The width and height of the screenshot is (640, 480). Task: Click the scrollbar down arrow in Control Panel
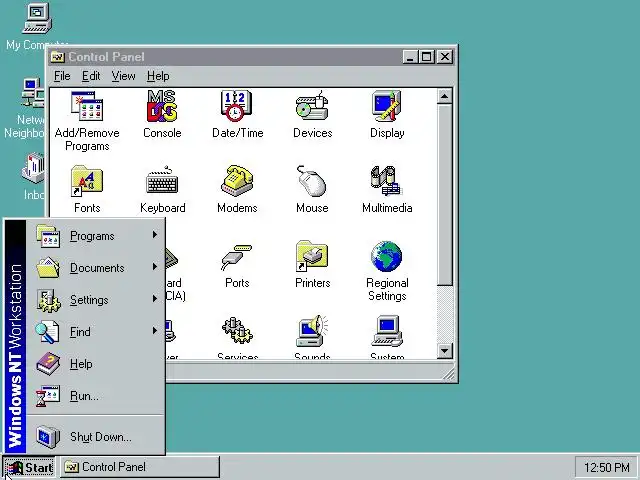coord(444,350)
